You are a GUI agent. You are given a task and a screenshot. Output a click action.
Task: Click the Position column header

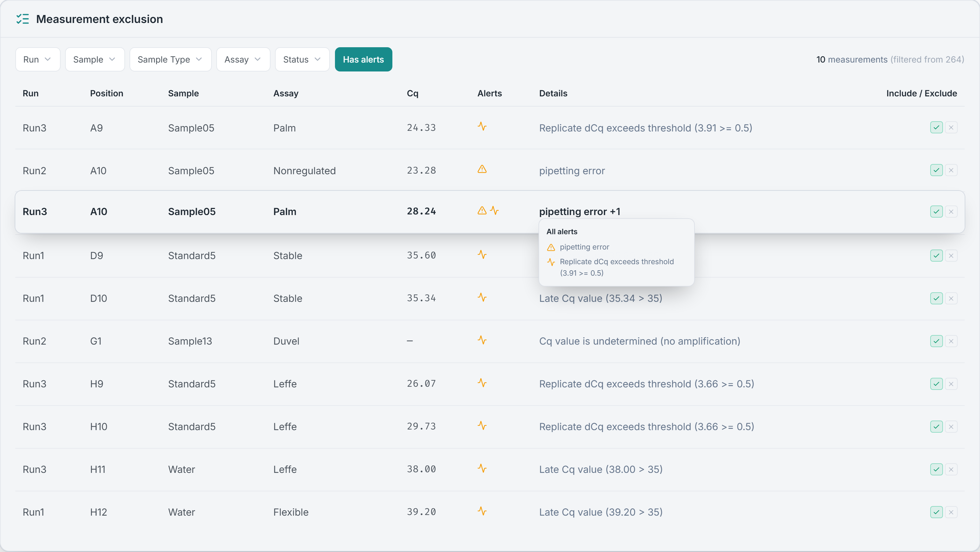107,93
